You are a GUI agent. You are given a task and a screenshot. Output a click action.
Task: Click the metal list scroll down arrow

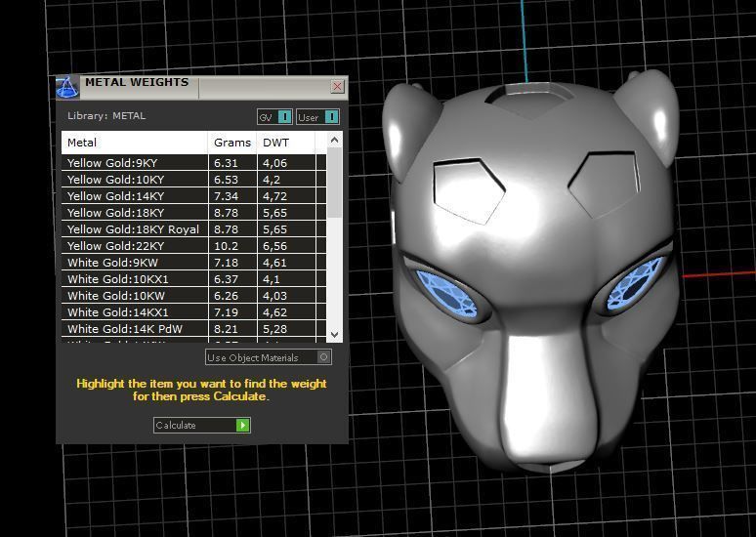coord(335,334)
